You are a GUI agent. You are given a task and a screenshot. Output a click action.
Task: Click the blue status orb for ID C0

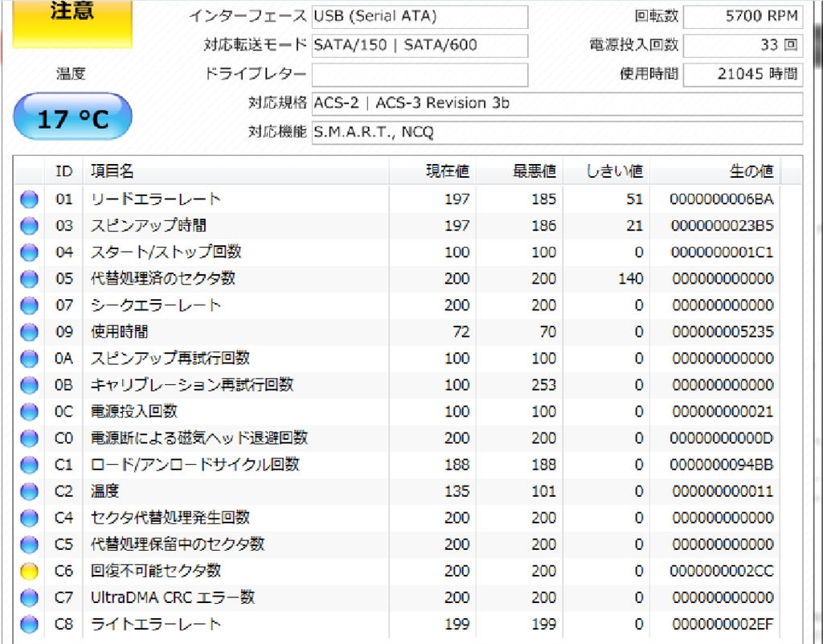pyautogui.click(x=30, y=438)
